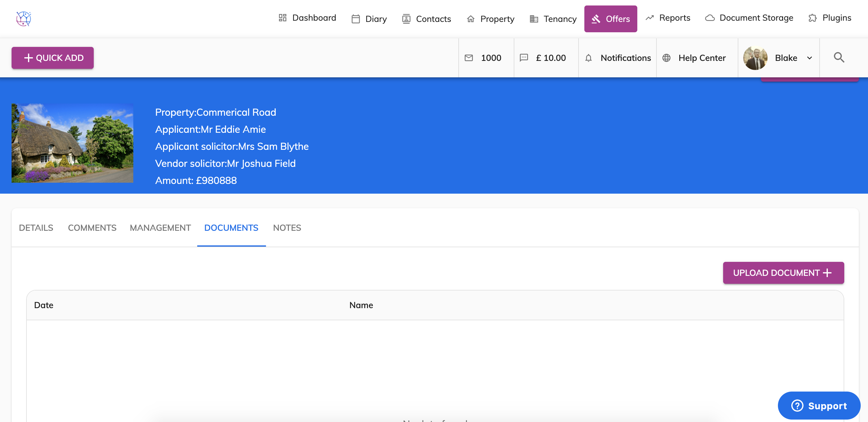The width and height of the screenshot is (868, 422).
Task: Click the Upload Document button
Action: tap(783, 273)
